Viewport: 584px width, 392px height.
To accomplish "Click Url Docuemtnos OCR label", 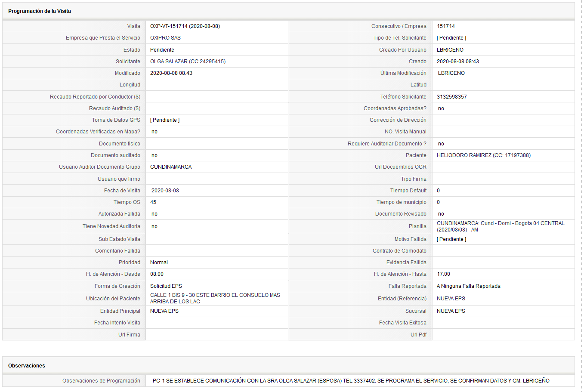I will point(401,167).
